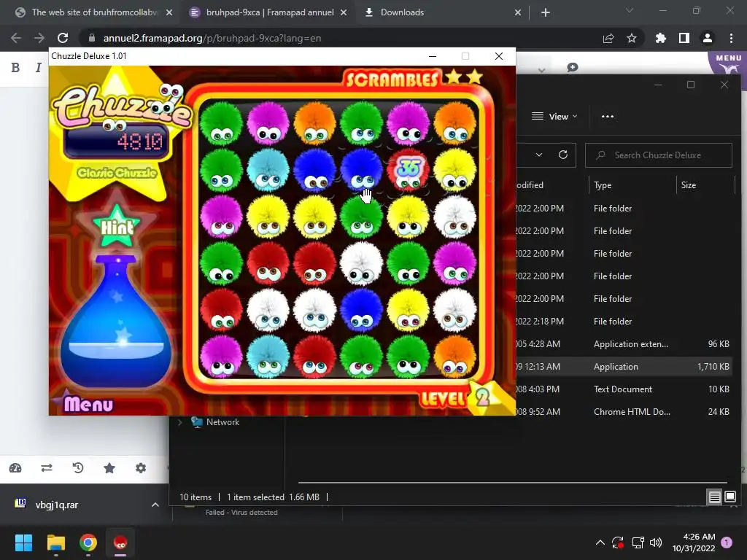
Task: Select the Chrome HTML Document row
Action: point(624,412)
